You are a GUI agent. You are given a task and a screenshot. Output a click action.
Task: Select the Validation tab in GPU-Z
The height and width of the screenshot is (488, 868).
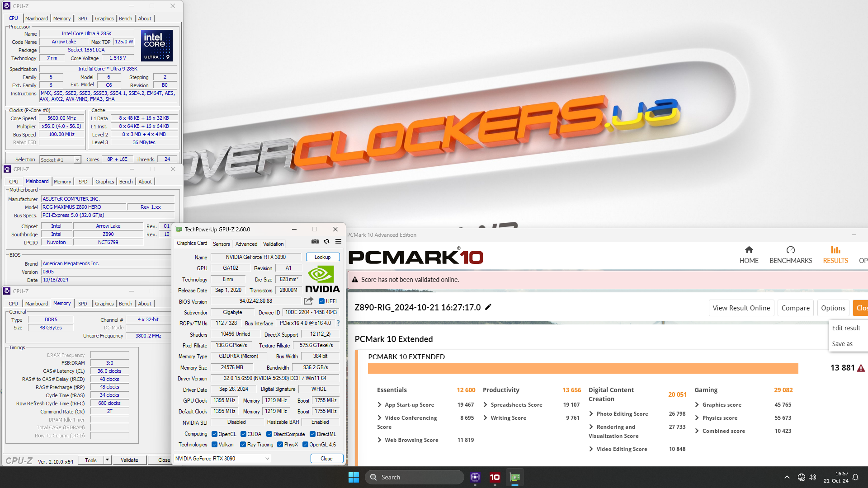point(273,244)
